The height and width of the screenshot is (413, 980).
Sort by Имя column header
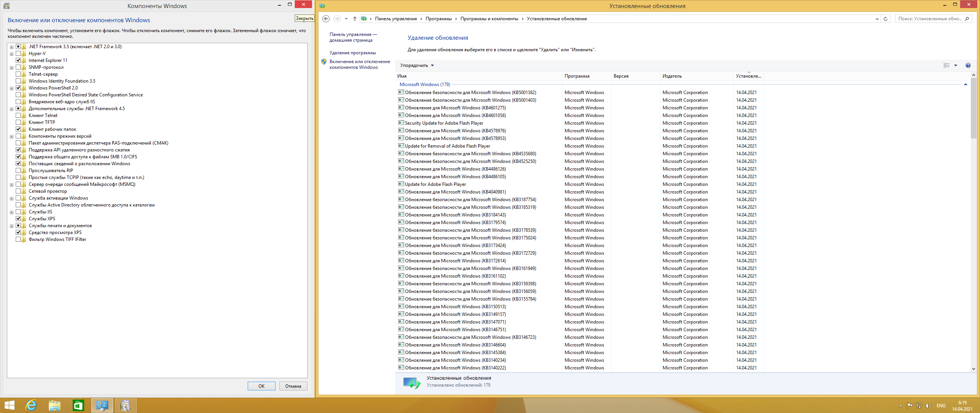tap(479, 76)
